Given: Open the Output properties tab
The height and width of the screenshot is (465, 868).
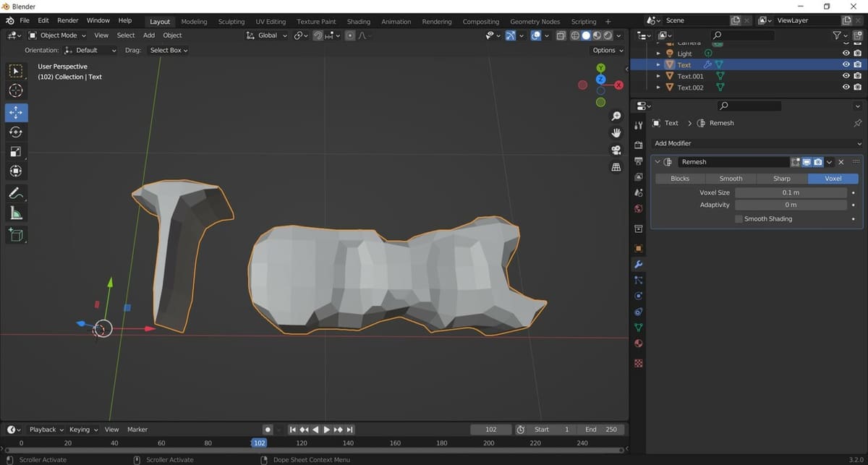Looking at the screenshot, I should coord(638,161).
